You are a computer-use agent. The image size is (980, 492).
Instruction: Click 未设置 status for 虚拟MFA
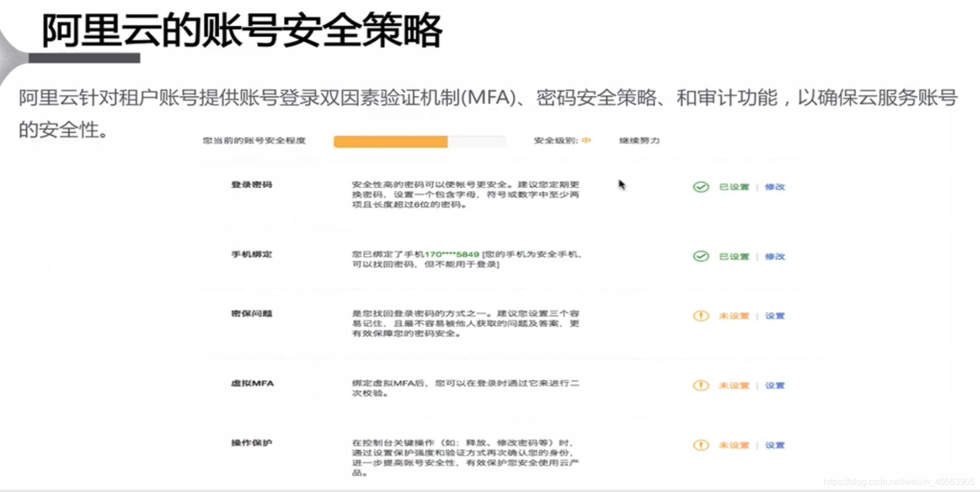coord(734,386)
